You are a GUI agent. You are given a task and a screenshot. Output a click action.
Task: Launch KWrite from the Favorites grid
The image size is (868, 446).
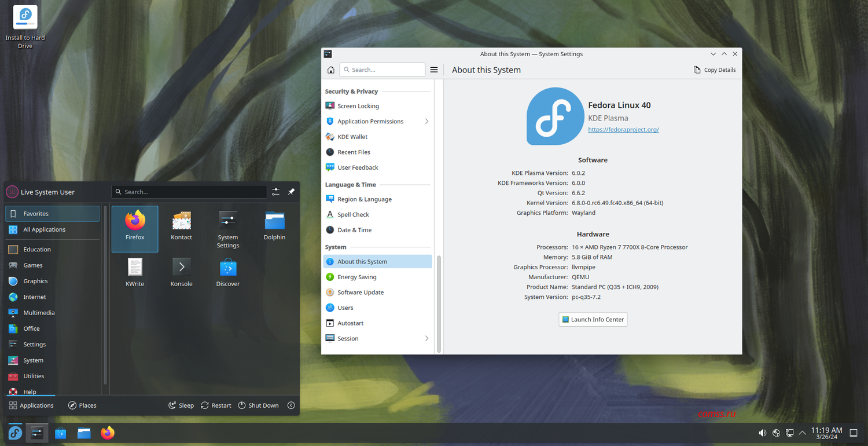click(x=135, y=273)
